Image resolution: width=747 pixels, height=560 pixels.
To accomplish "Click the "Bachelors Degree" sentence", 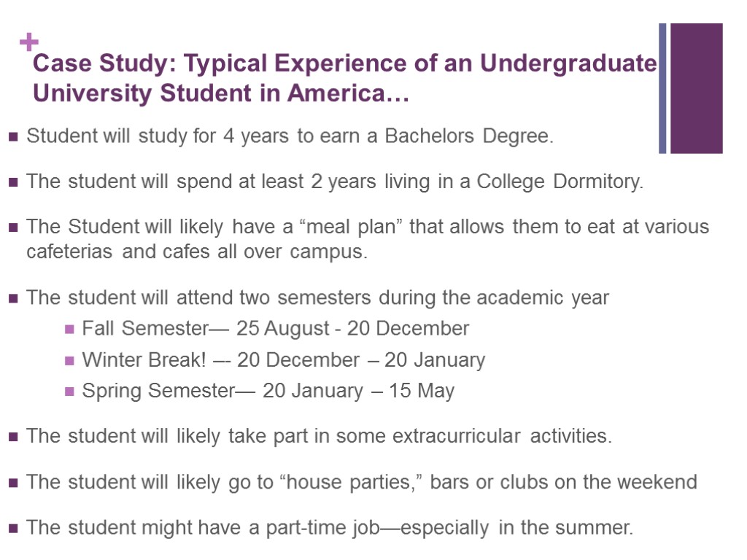I will (290, 136).
